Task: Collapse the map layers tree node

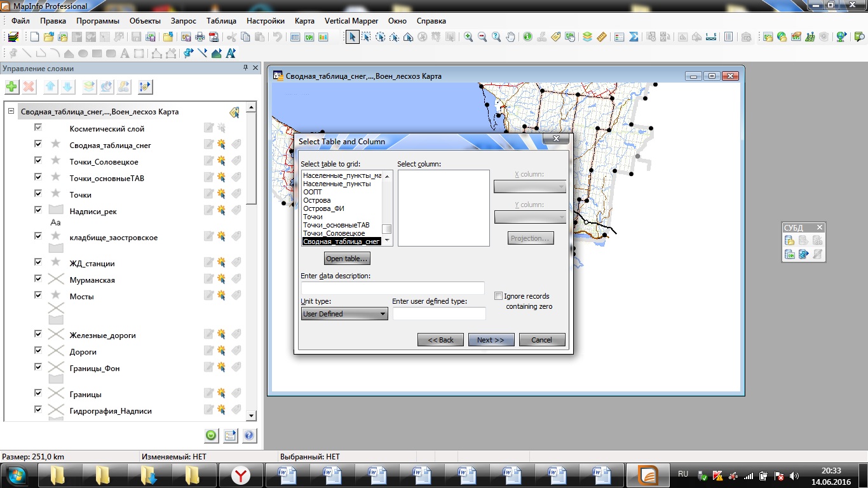Action: (11, 111)
